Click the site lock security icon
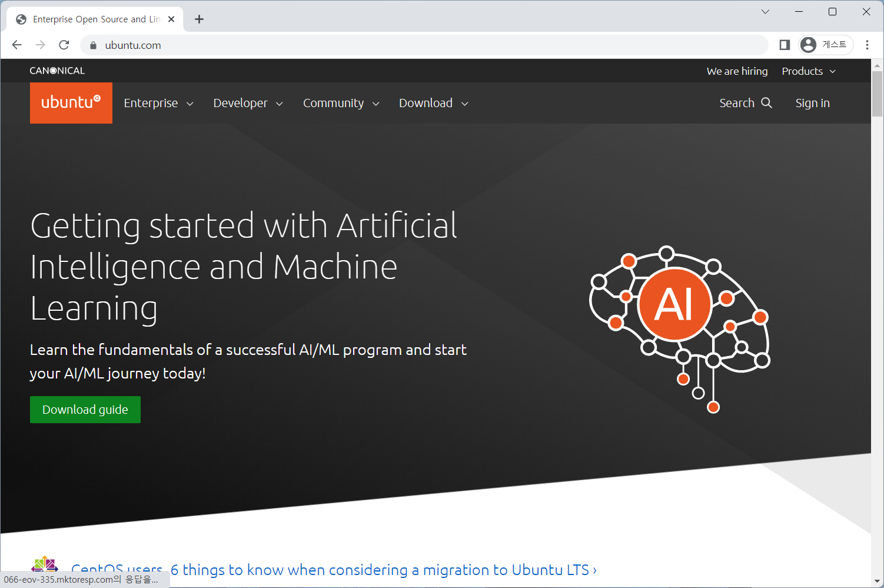 [93, 45]
